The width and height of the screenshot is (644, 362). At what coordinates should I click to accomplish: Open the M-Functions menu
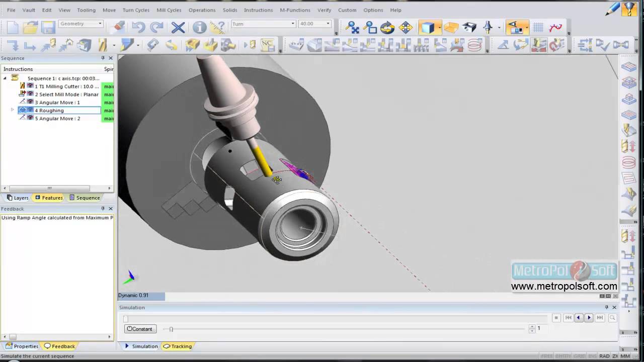click(295, 10)
